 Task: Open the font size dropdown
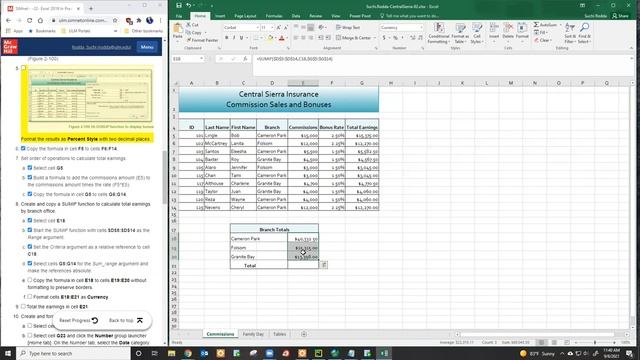click(272, 27)
